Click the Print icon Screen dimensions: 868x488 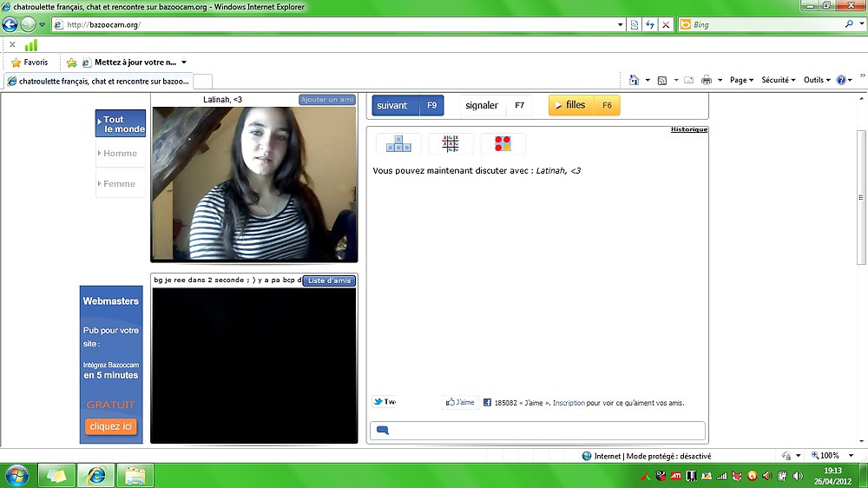[x=707, y=80]
